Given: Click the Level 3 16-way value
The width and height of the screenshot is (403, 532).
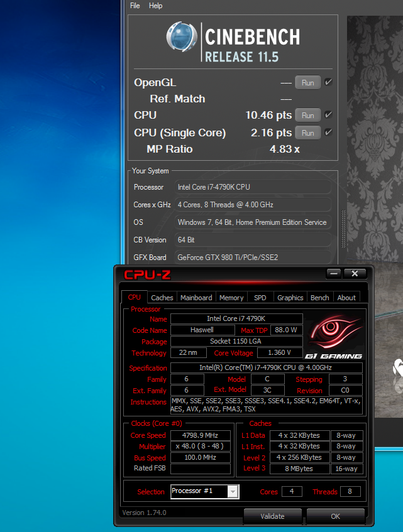Looking at the screenshot, I should [x=346, y=469].
